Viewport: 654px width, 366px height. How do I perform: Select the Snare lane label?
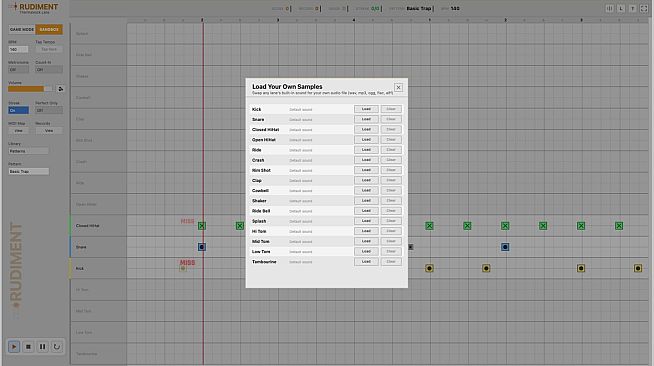(x=81, y=247)
